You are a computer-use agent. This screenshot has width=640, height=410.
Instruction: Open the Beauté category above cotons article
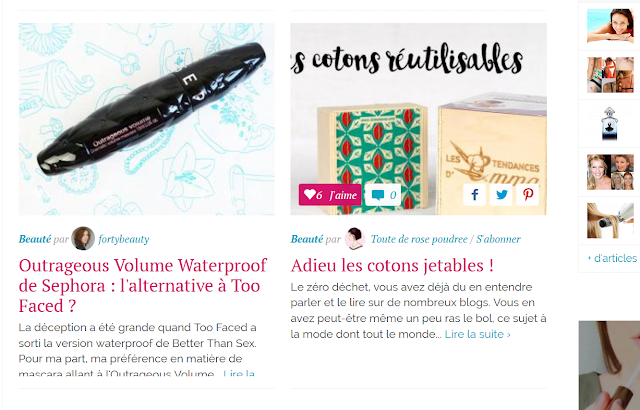(307, 239)
